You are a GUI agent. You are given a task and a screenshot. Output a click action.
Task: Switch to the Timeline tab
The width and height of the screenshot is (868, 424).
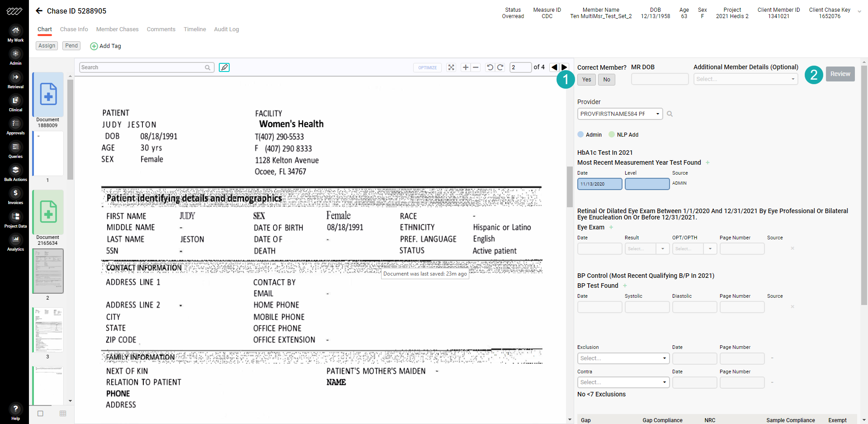point(195,29)
